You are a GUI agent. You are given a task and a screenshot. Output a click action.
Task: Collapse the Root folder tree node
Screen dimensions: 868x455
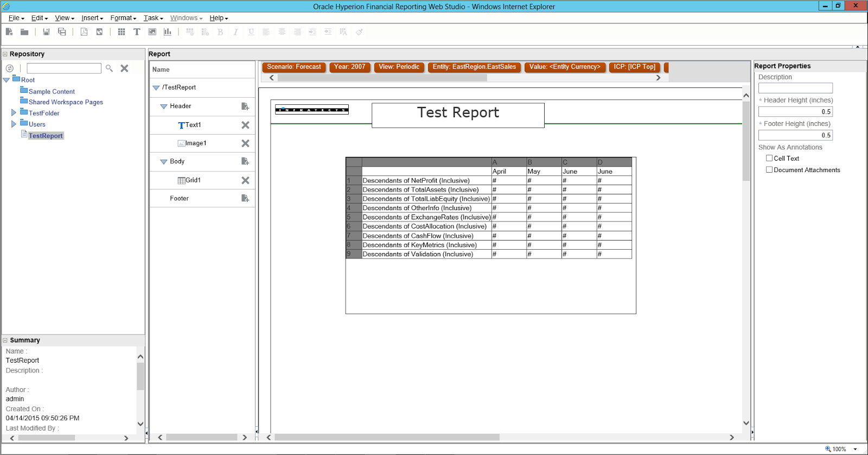point(7,80)
